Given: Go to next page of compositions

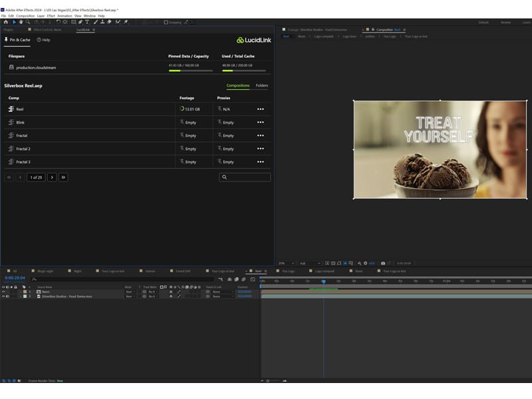Looking at the screenshot, I should coord(52,177).
